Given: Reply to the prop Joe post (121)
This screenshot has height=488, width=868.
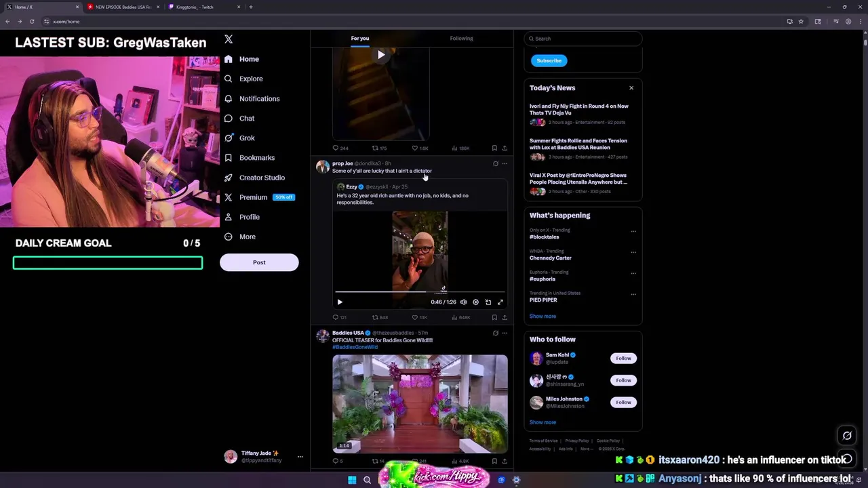Looking at the screenshot, I should pos(339,317).
